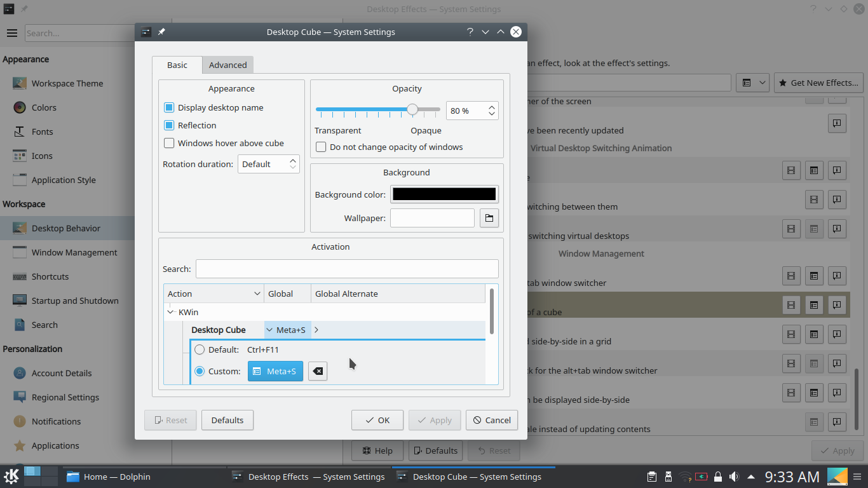Image resolution: width=868 pixels, height=488 pixels.
Task: Click the clipboard icon in the system tray
Action: [651, 477]
